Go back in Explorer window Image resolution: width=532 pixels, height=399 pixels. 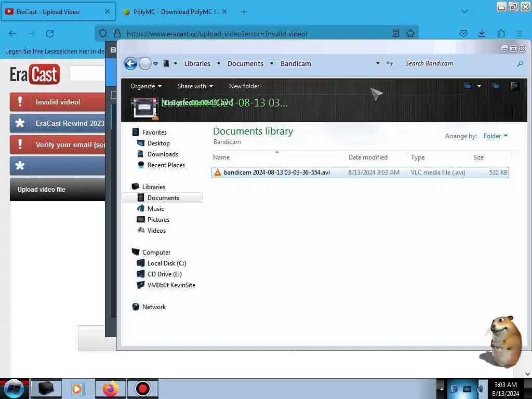[130, 63]
